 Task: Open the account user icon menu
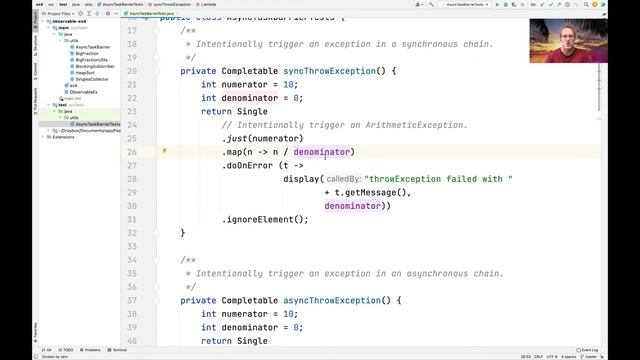click(x=419, y=4)
